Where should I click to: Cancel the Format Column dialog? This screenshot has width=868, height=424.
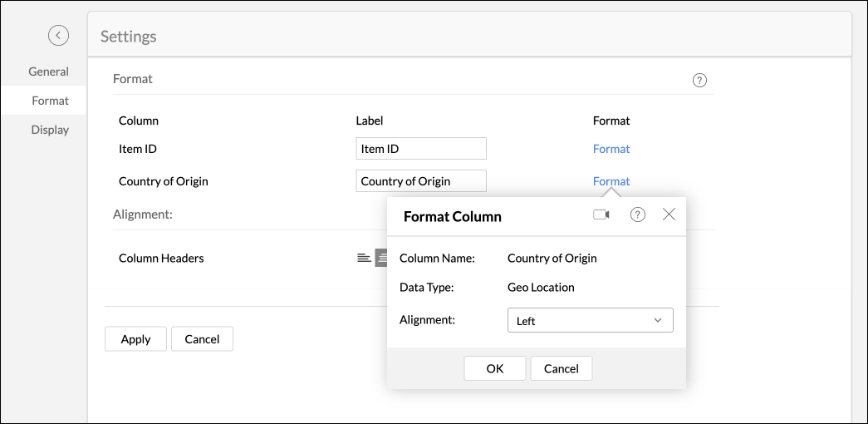pos(561,368)
